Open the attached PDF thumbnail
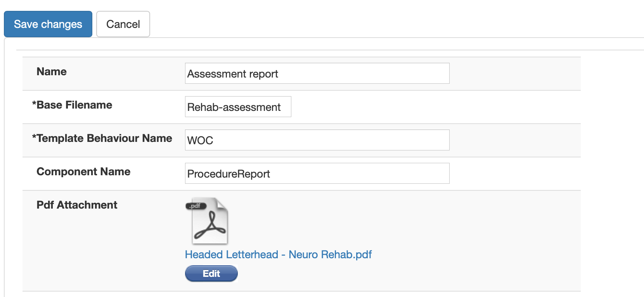644x297 pixels. click(x=208, y=221)
